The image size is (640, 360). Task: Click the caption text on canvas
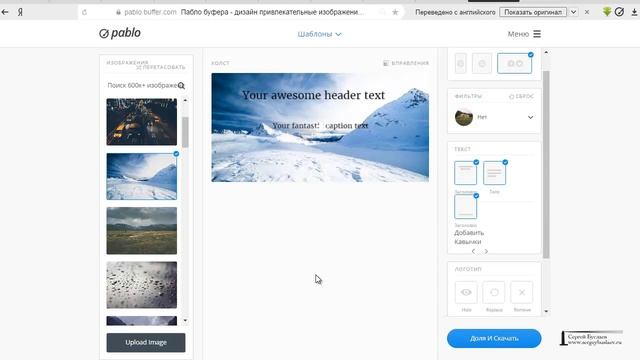tap(320, 126)
